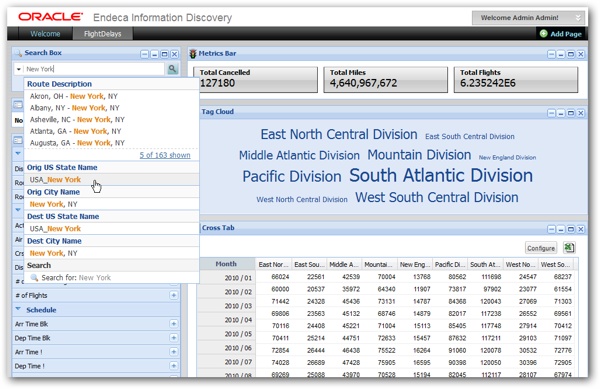Export Cross Tab to Excel icon

[x=569, y=248]
